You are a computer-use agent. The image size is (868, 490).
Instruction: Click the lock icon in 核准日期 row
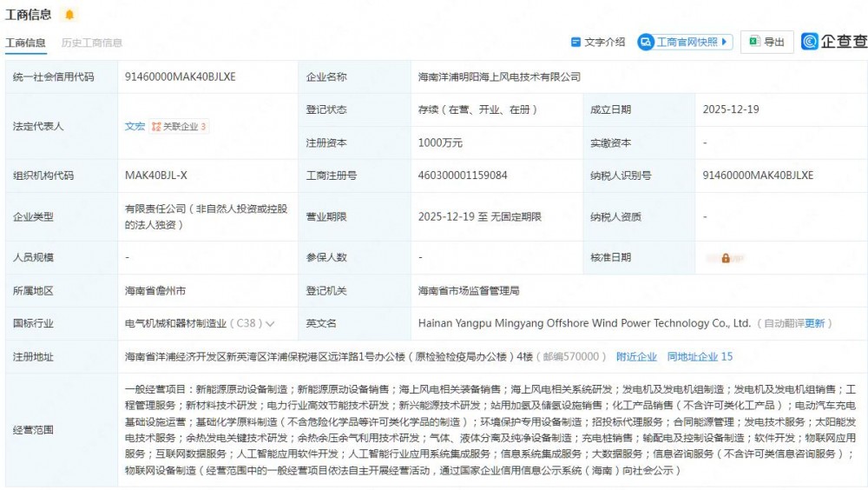click(x=726, y=258)
